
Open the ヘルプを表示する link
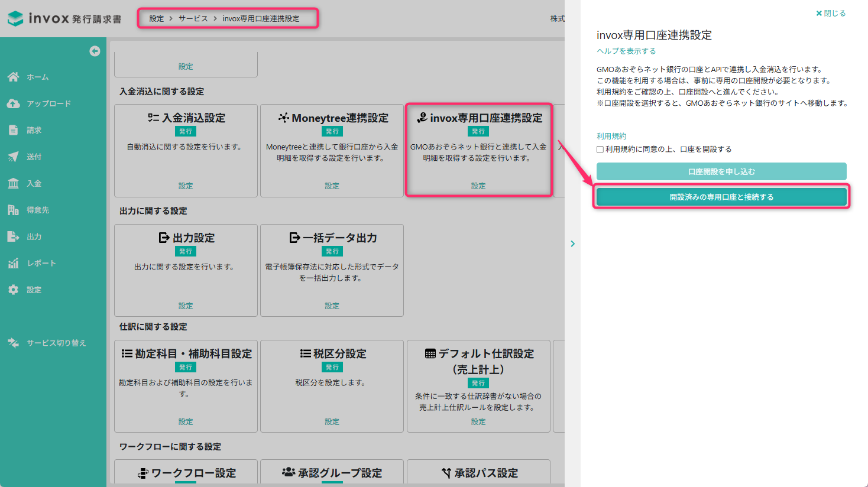[x=626, y=51]
